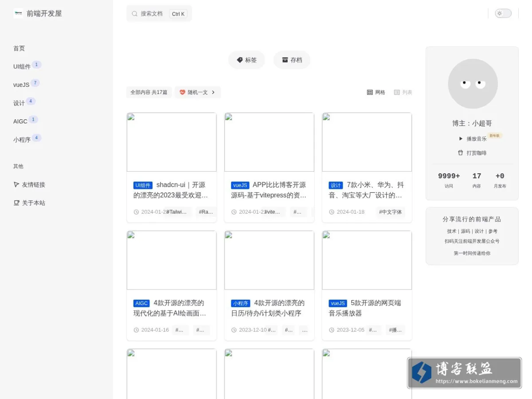Image resolution: width=532 pixels, height=399 pixels.
Task: Click the chevron arrow next to 随机一文
Action: click(x=213, y=92)
